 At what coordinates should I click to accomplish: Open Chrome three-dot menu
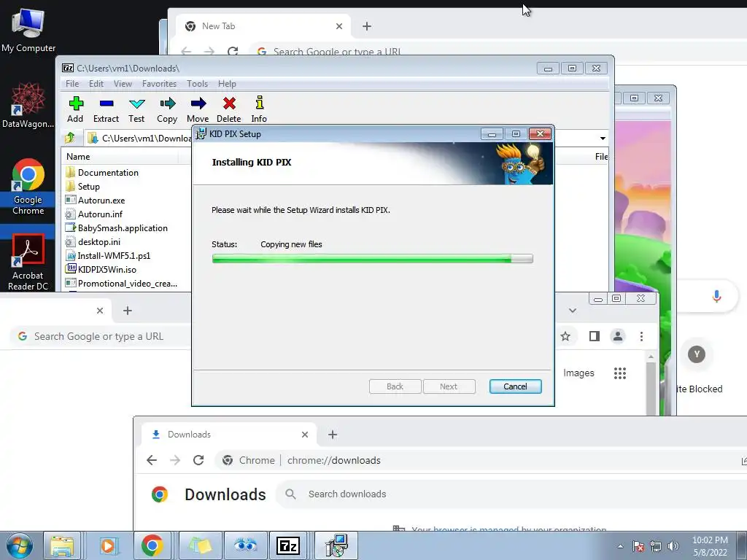pyautogui.click(x=641, y=337)
